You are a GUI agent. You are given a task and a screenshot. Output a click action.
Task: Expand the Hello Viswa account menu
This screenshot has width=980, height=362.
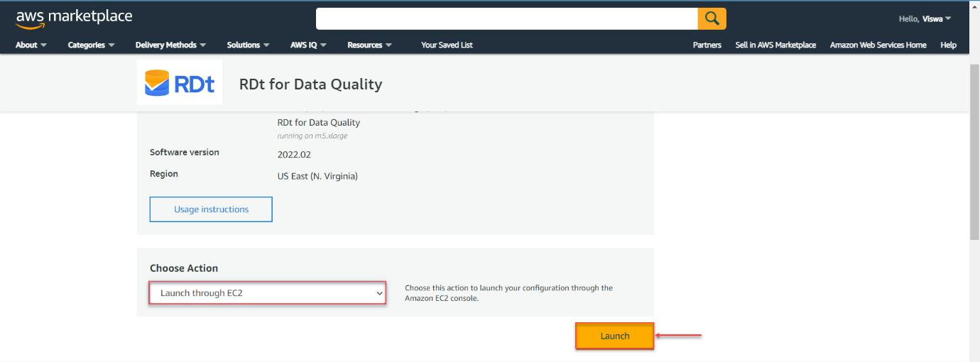[925, 18]
